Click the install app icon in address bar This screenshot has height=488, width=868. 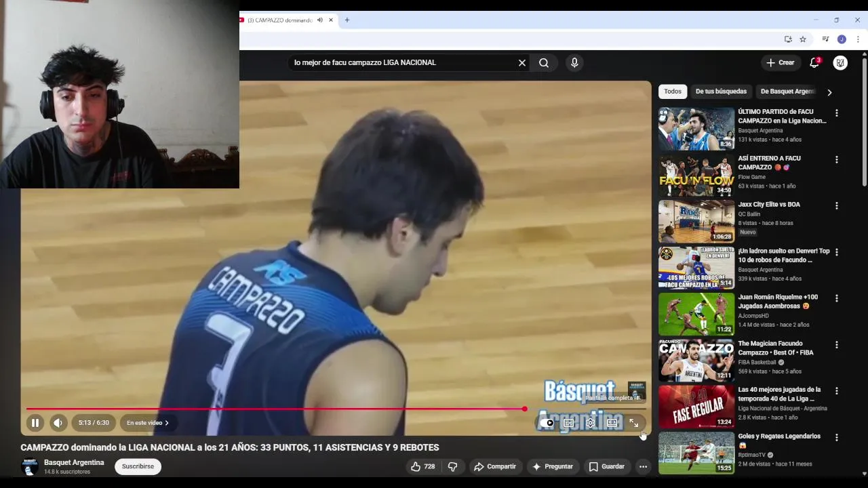(x=788, y=39)
